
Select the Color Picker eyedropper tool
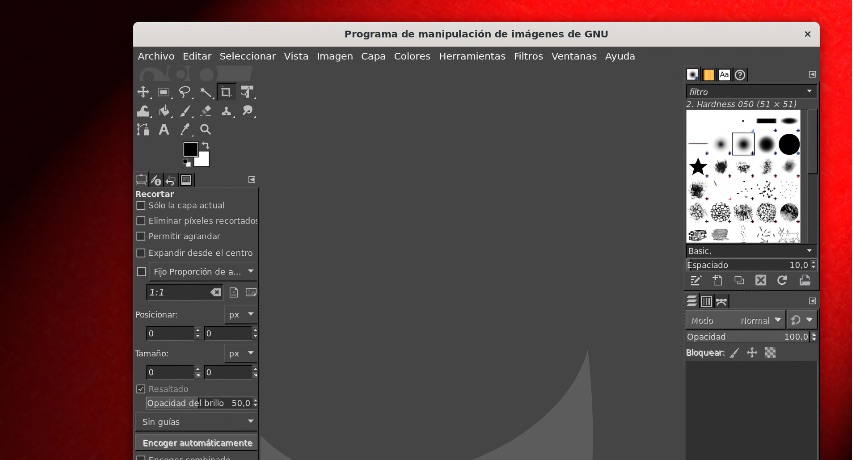185,129
